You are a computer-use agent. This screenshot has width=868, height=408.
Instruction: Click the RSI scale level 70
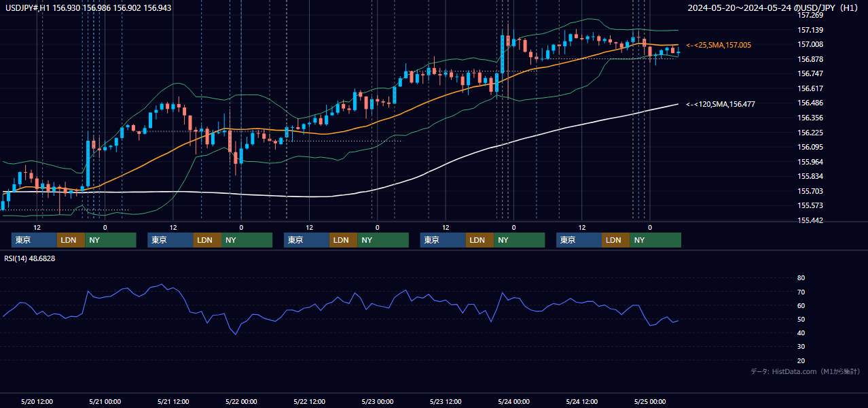[801, 292]
